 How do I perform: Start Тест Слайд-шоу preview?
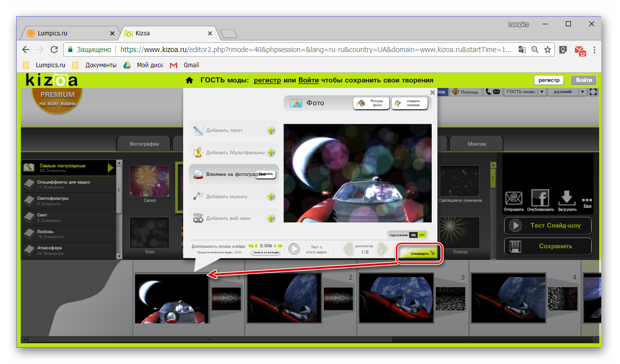tap(548, 225)
